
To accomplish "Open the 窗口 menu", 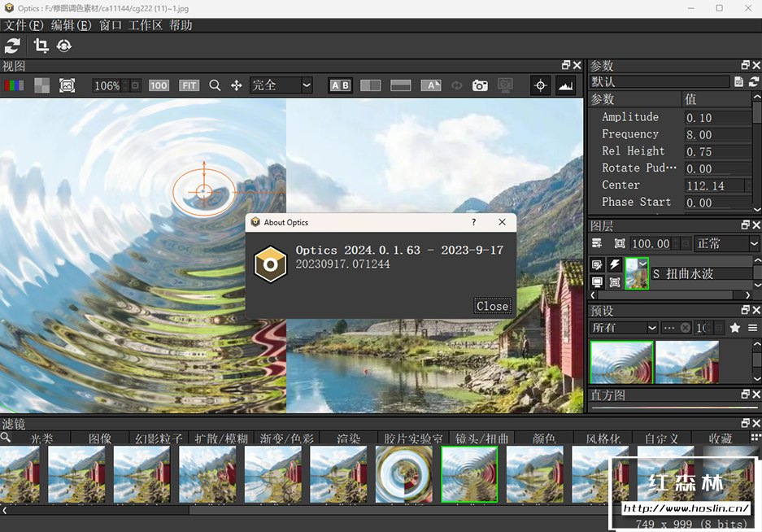I will tap(111, 25).
